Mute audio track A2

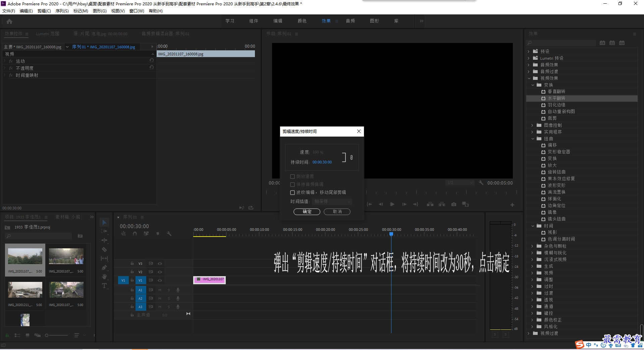(160, 298)
